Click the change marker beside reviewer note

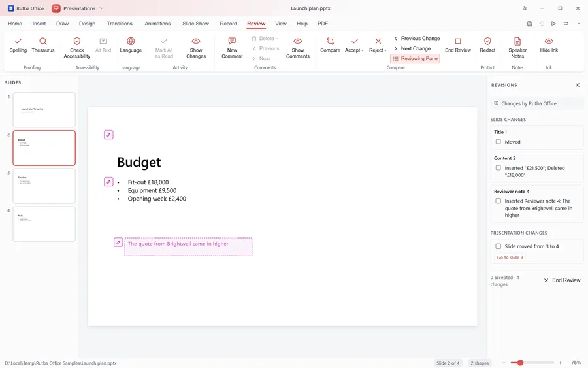[118, 243]
